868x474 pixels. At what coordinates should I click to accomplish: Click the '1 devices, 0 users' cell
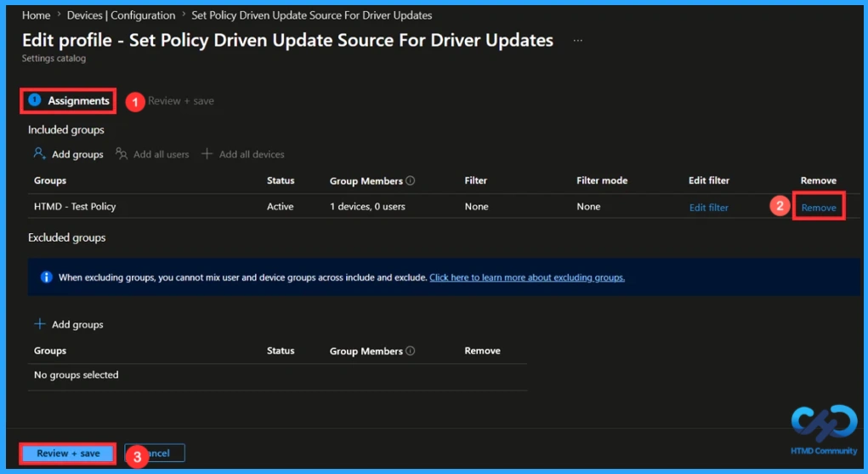(367, 206)
